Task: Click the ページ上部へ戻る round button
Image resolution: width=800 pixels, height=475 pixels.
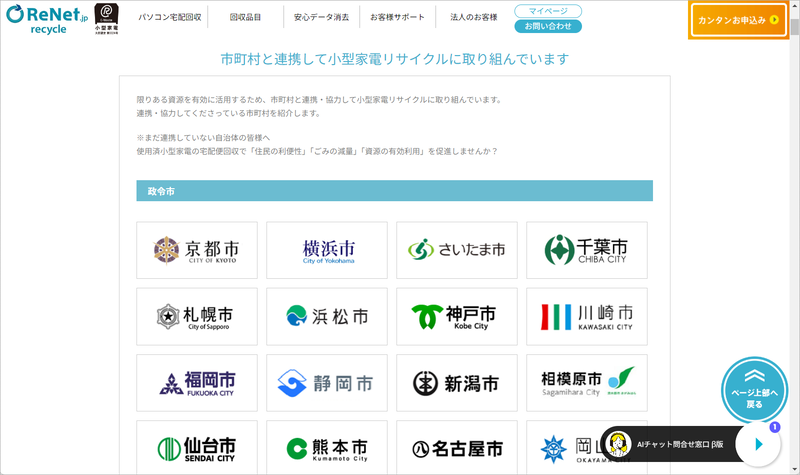Action: click(x=754, y=390)
